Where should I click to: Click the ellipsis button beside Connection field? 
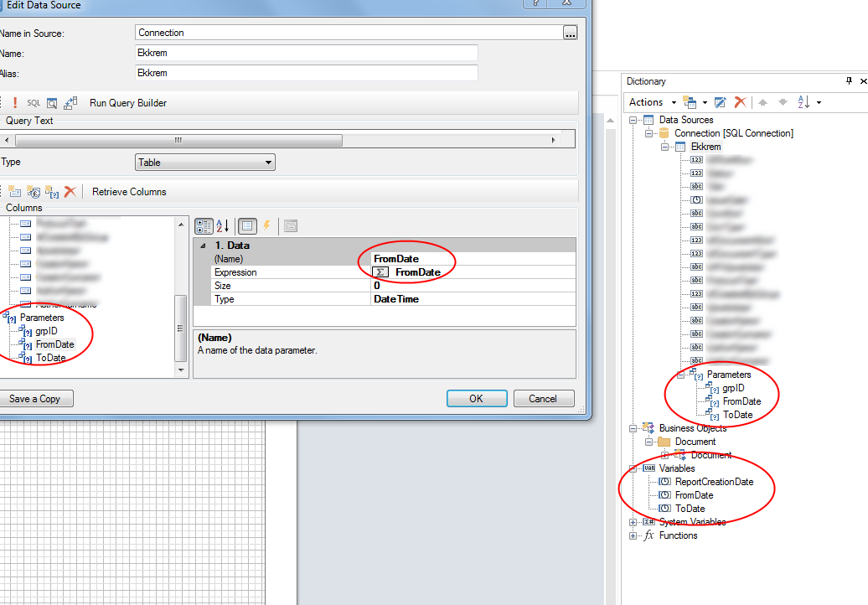(570, 33)
